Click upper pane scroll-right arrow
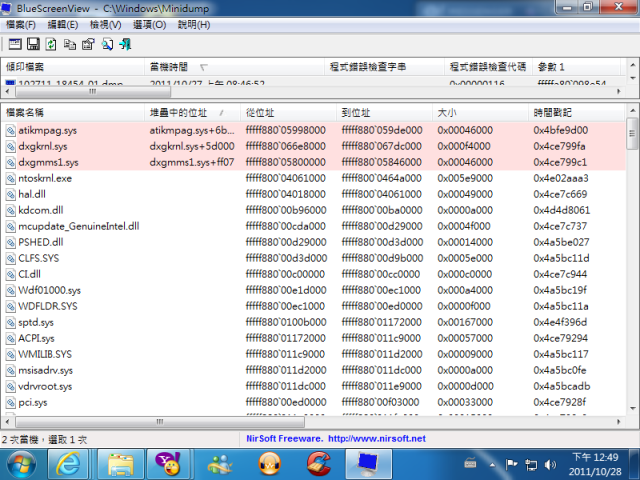The width and height of the screenshot is (640, 480). pos(619,92)
